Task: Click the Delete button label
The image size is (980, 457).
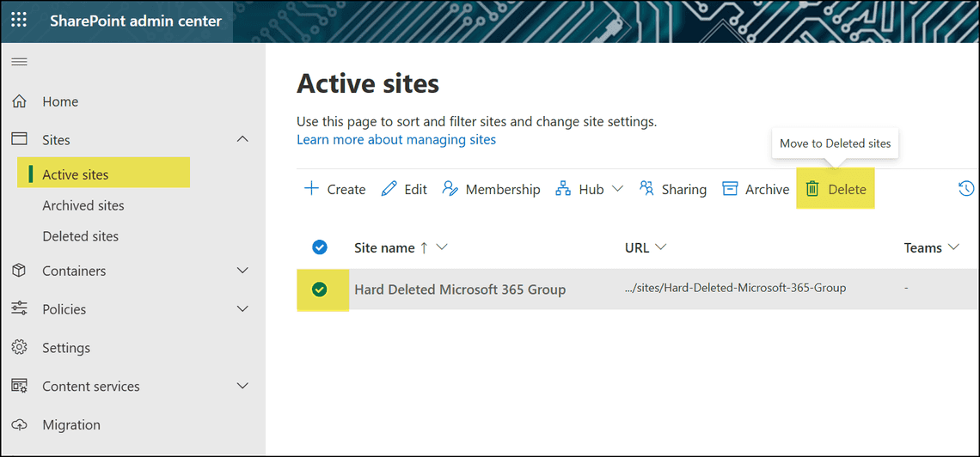Action: click(x=848, y=189)
